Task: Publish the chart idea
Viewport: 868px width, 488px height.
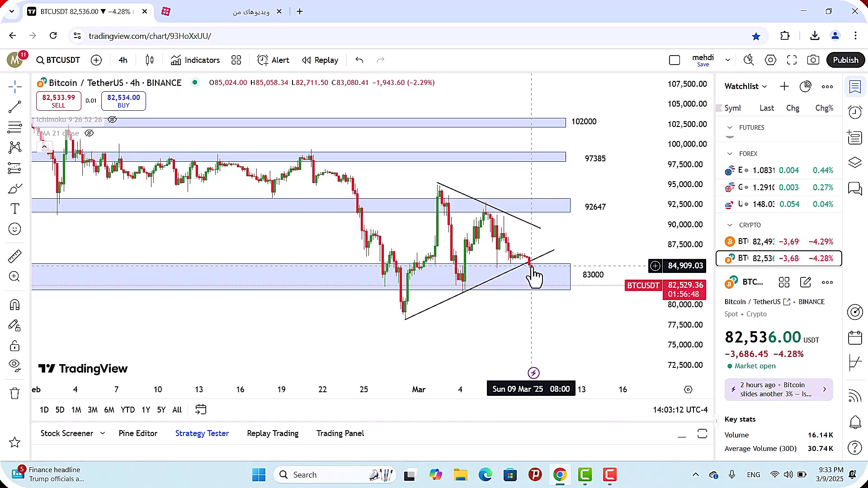Action: click(x=845, y=60)
